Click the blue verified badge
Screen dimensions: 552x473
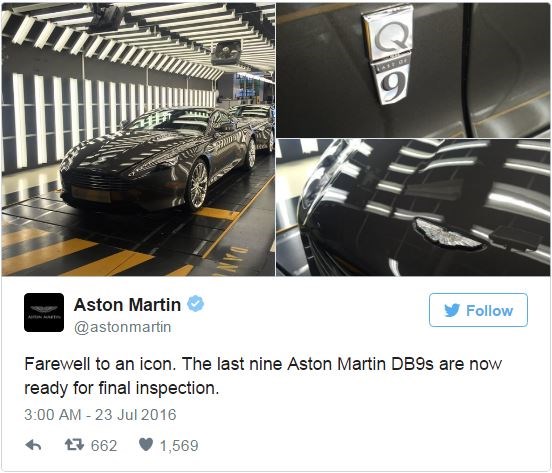(195, 304)
